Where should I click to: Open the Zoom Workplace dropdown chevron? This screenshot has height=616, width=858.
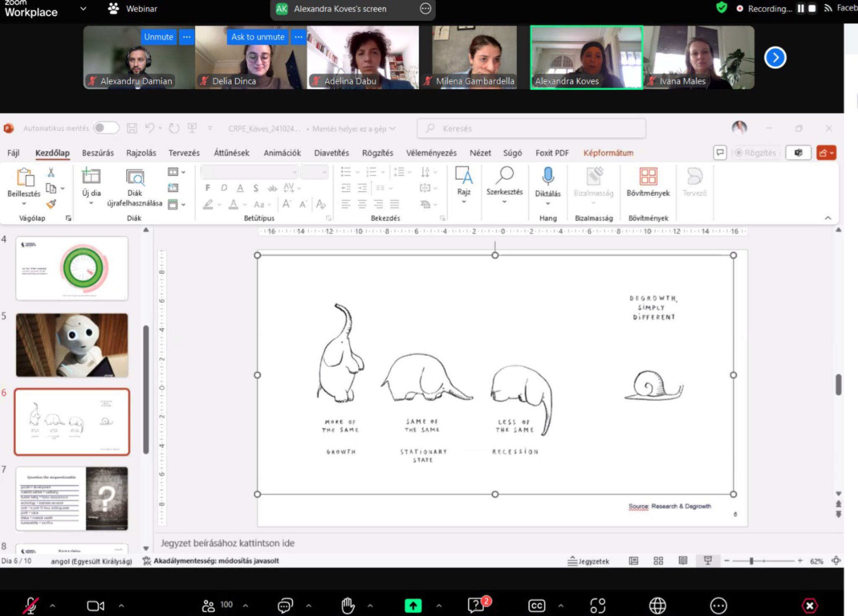pyautogui.click(x=83, y=8)
